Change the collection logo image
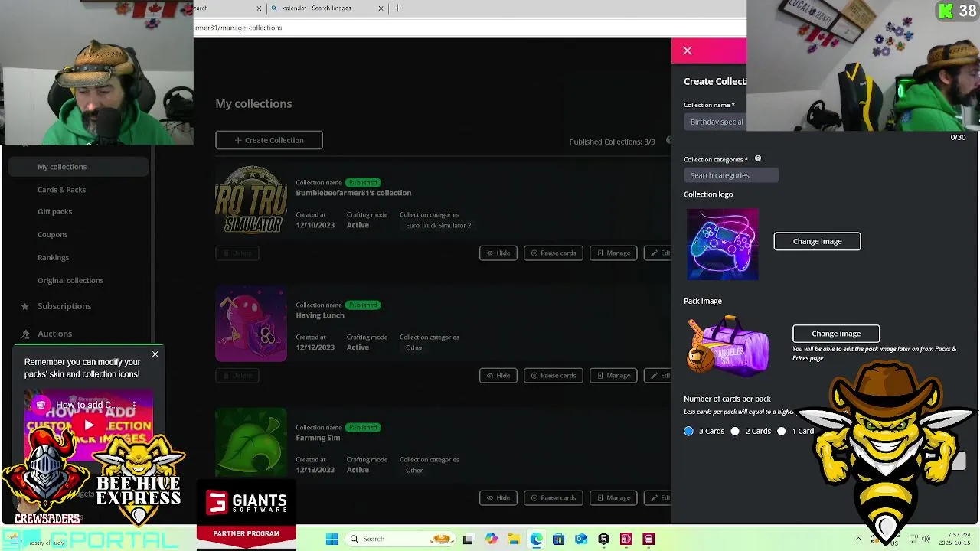The image size is (980, 551). click(817, 241)
